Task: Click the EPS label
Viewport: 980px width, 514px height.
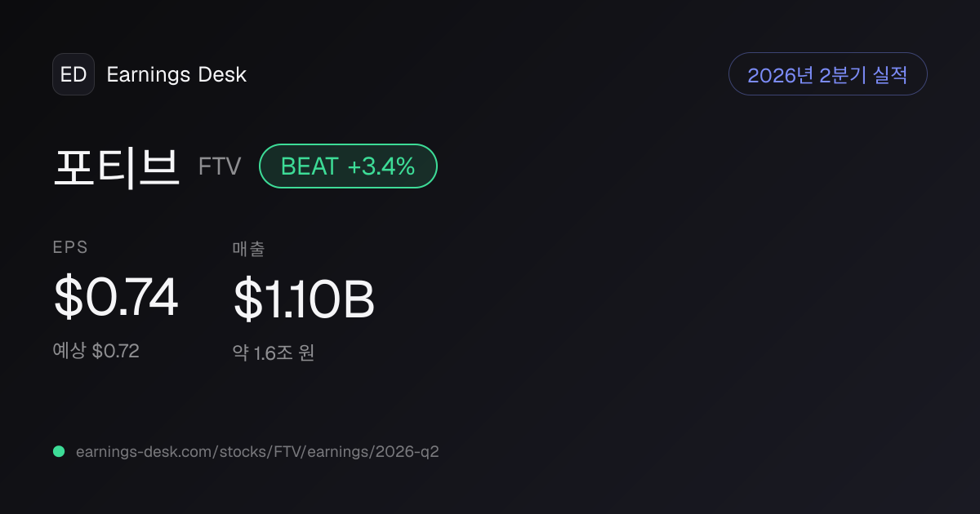Action: 70,248
